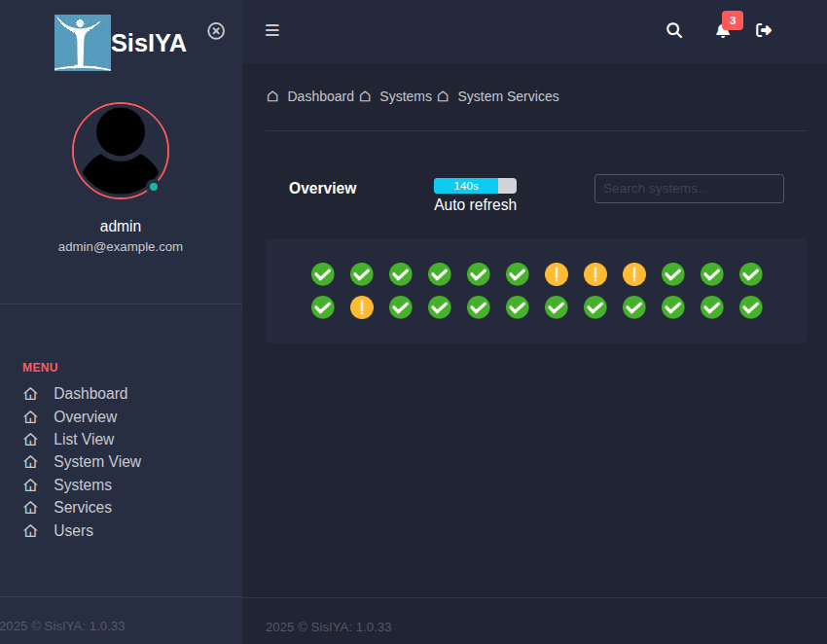Select second green check in top row
This screenshot has height=644, width=827.
point(362,274)
